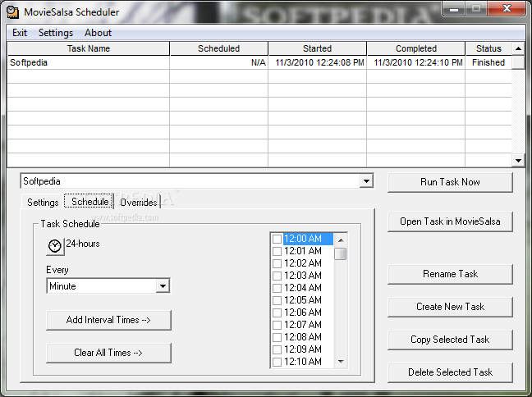Click the Rename Task button
The width and height of the screenshot is (532, 397).
tap(450, 274)
